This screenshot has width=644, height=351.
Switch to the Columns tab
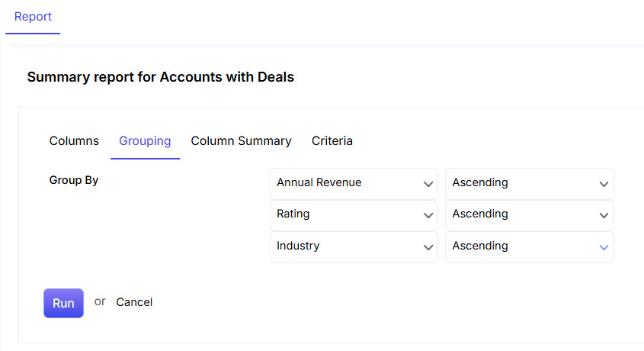(74, 141)
